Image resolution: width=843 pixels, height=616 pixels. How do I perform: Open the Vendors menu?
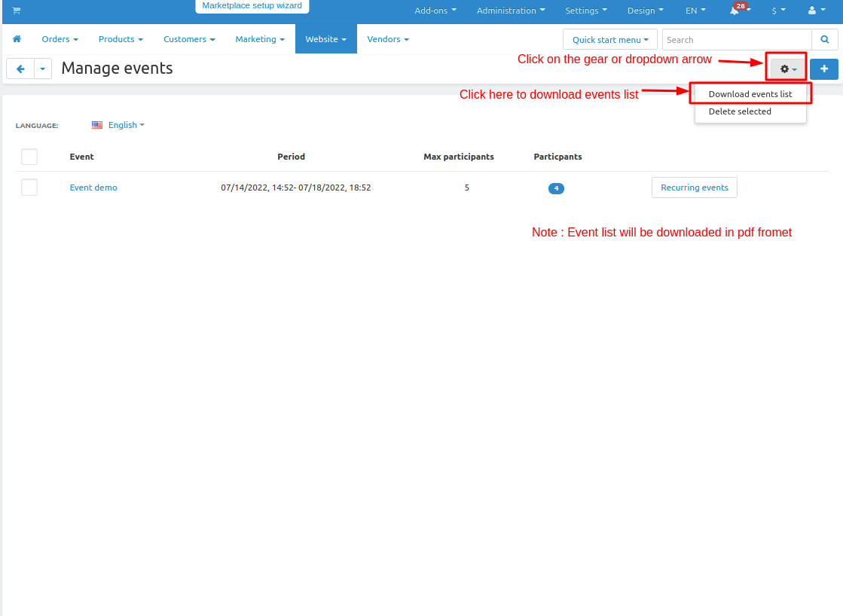[x=387, y=39]
